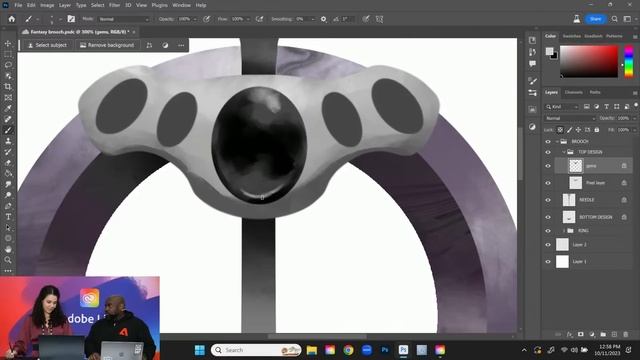Open Flow value dropdown

click(x=248, y=19)
